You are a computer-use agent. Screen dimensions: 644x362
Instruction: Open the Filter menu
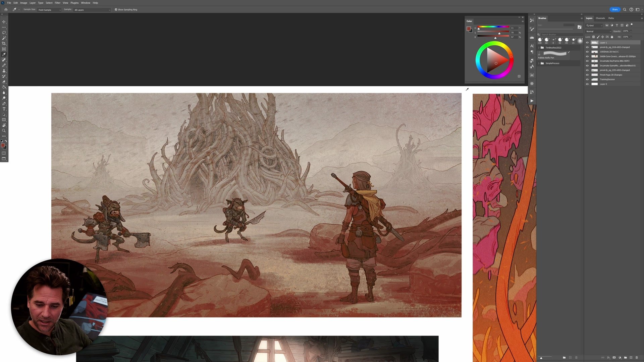(57, 3)
